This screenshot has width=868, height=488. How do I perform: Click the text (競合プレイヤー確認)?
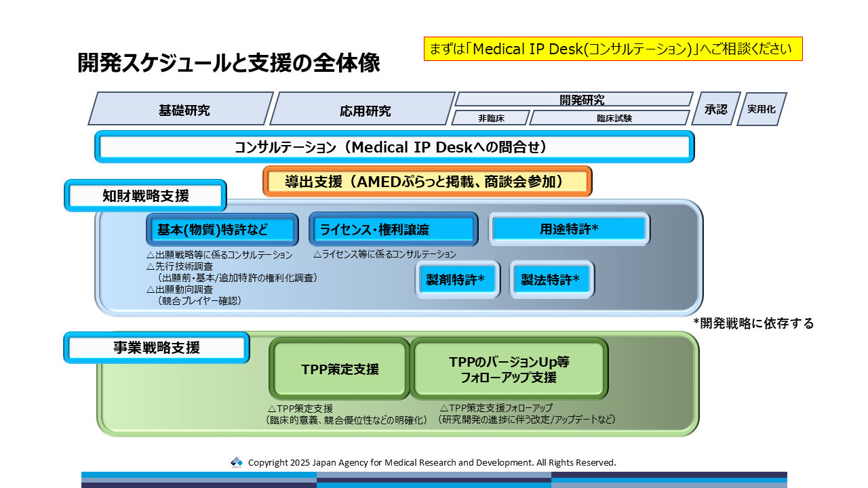(x=199, y=301)
